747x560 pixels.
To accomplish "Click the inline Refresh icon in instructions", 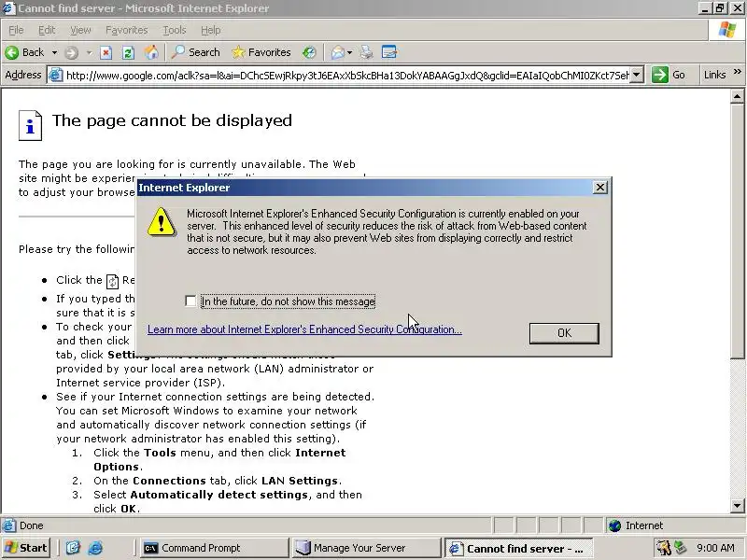I will tap(112, 281).
